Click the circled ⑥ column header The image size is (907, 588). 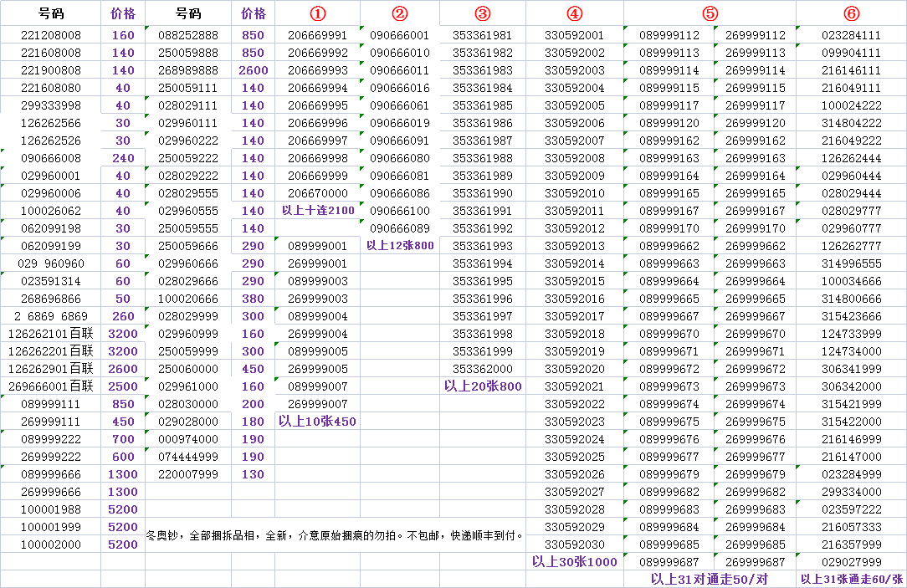(852, 13)
